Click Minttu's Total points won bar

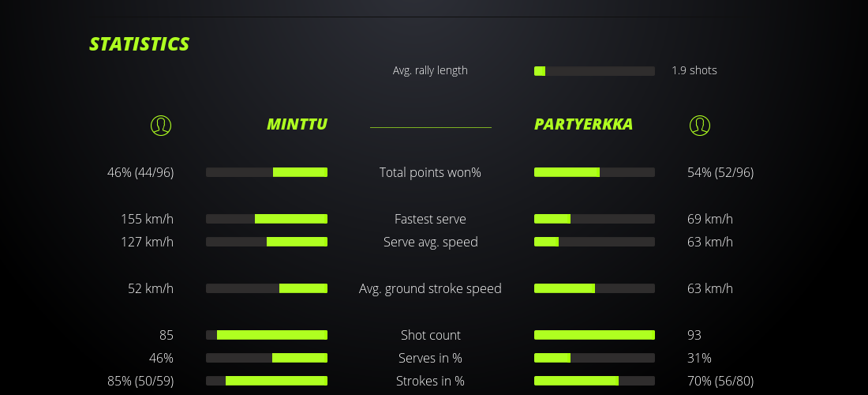coord(267,172)
